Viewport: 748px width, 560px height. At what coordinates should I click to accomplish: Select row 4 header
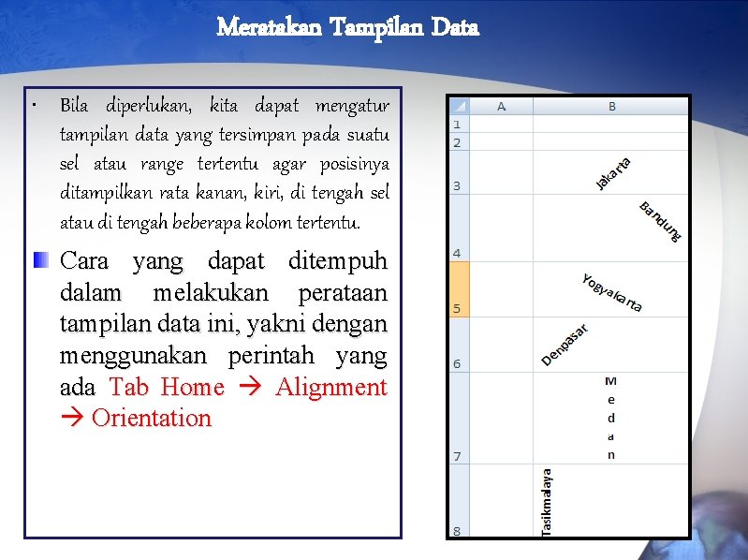click(x=460, y=228)
